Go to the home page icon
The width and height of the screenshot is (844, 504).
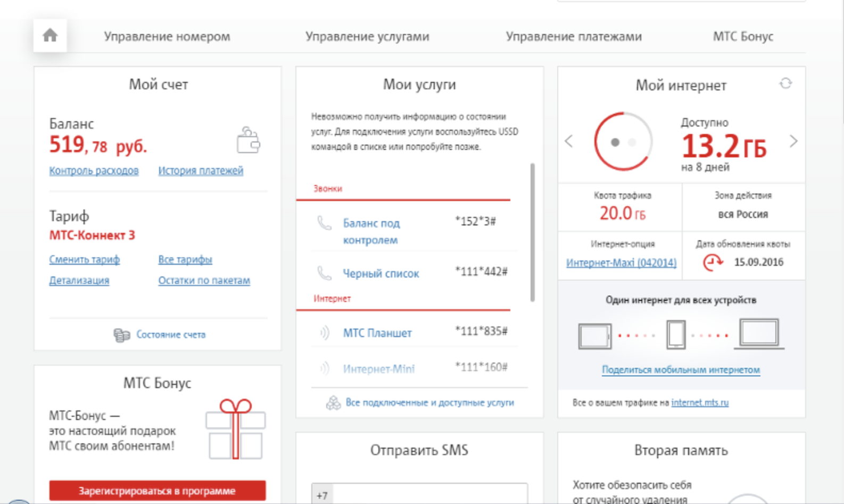click(x=50, y=36)
